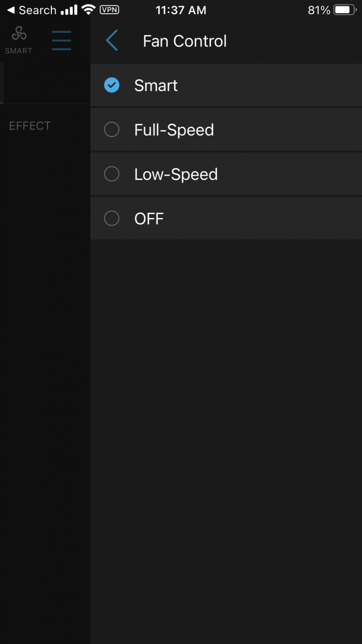362x644 pixels.
Task: Tap the Smart option text
Action: (156, 86)
